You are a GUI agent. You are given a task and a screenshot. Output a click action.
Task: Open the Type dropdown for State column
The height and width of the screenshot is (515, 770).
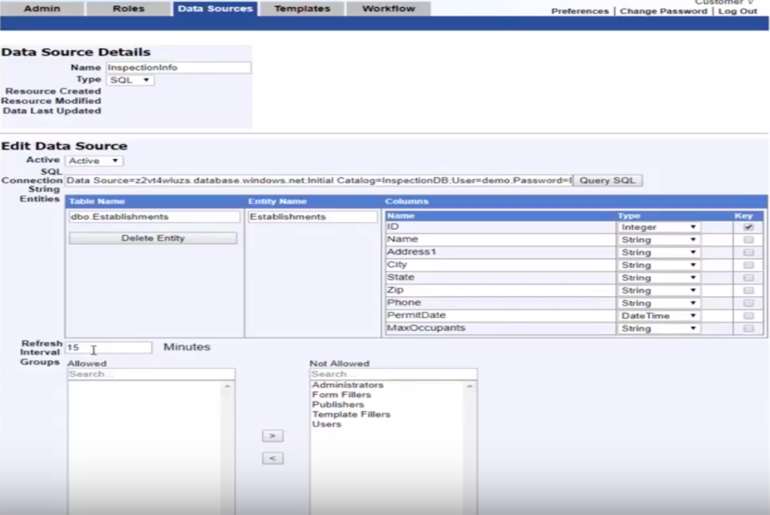pos(658,278)
